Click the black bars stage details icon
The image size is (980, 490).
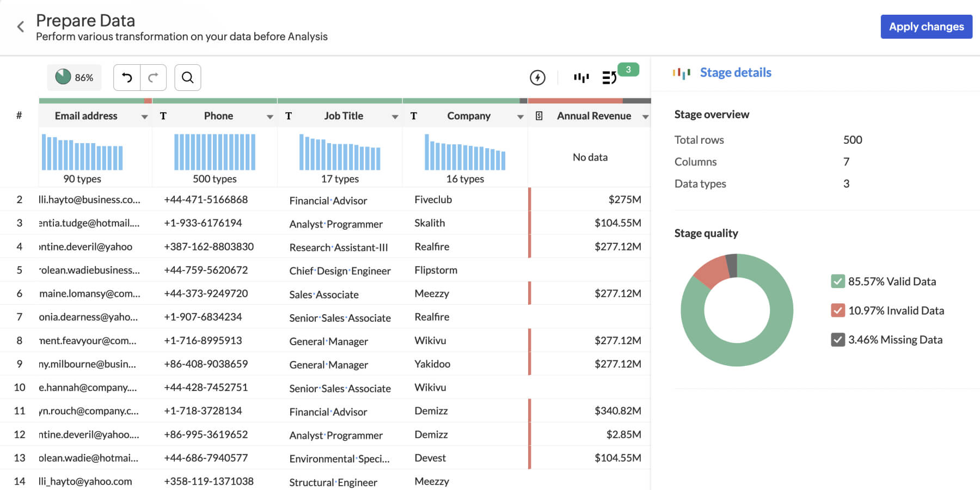pos(581,77)
